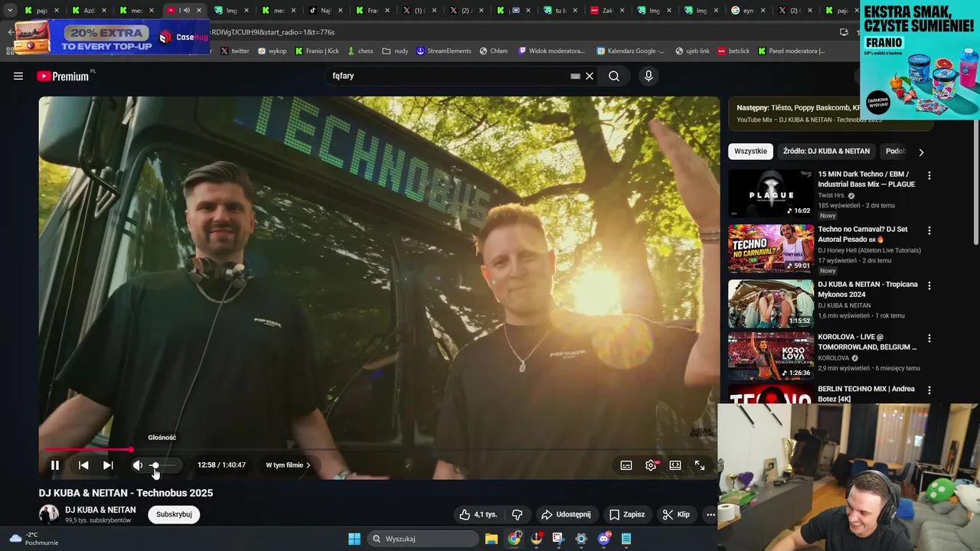Like the video (4,1 tys.)

point(478,514)
